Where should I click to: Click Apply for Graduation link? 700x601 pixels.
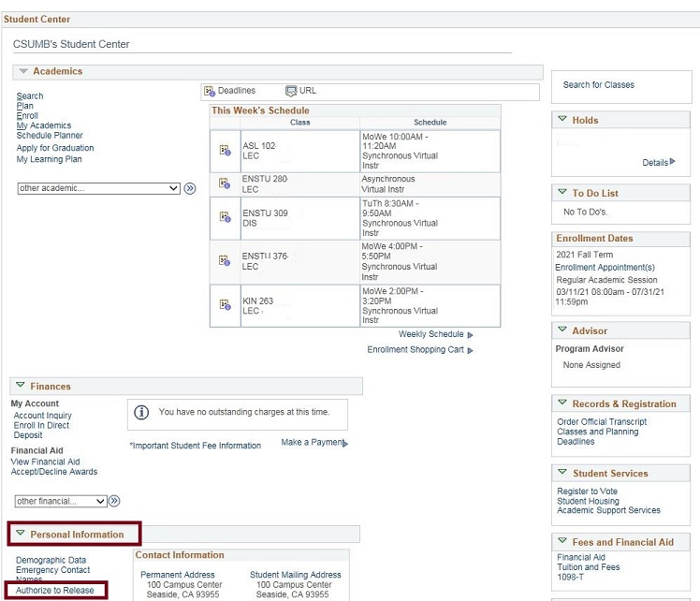coord(55,148)
